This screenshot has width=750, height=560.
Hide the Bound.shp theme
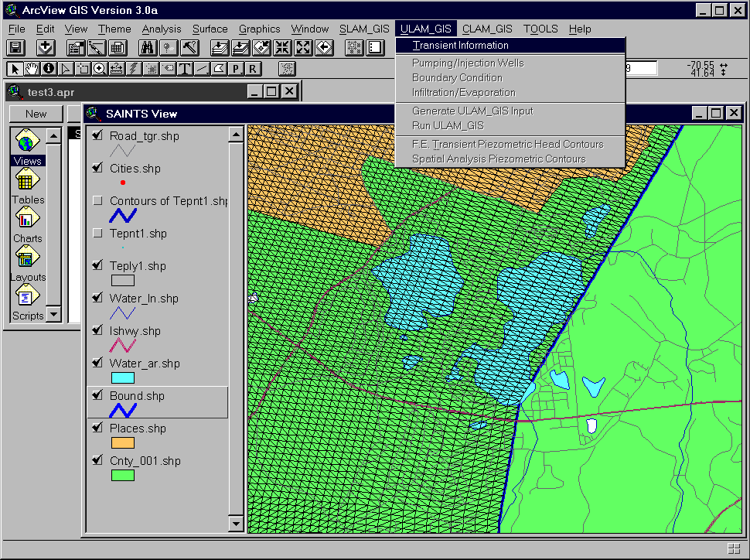[97, 395]
